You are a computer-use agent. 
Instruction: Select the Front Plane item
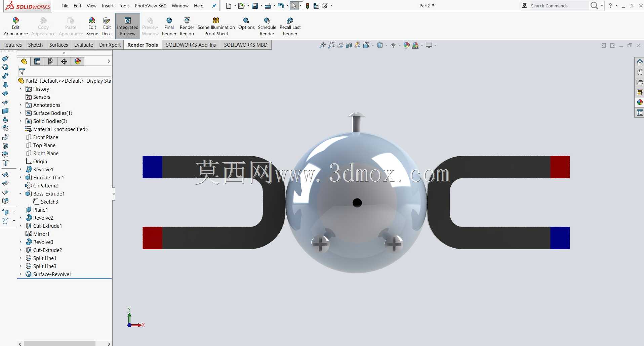coord(42,137)
